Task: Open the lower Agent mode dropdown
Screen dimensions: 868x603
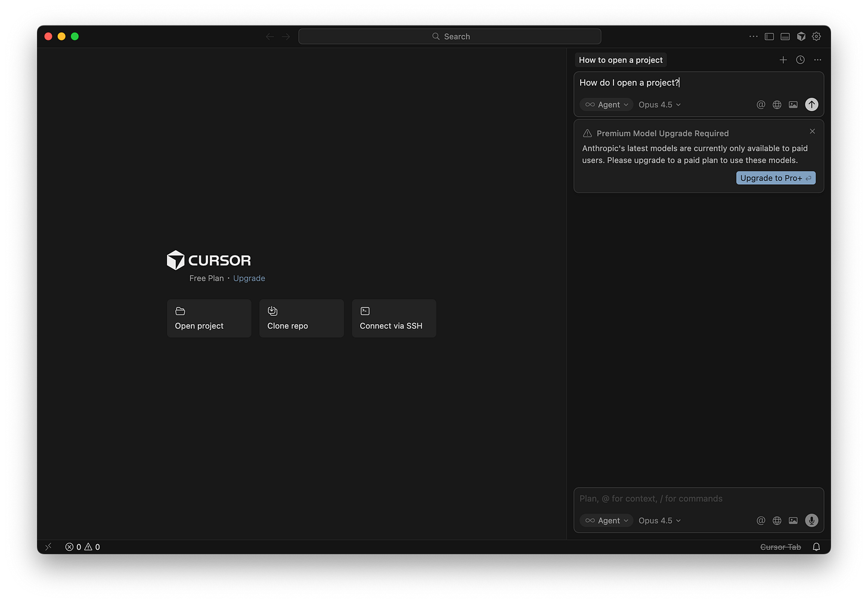Action: 606,520
